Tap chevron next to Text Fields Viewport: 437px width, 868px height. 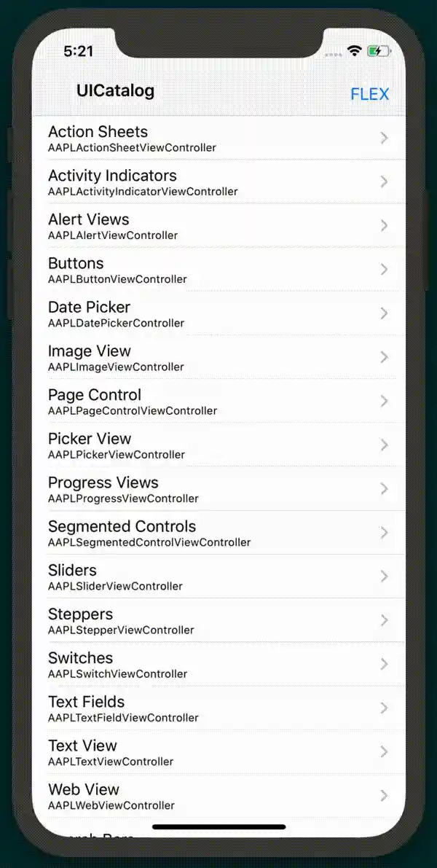[384, 708]
